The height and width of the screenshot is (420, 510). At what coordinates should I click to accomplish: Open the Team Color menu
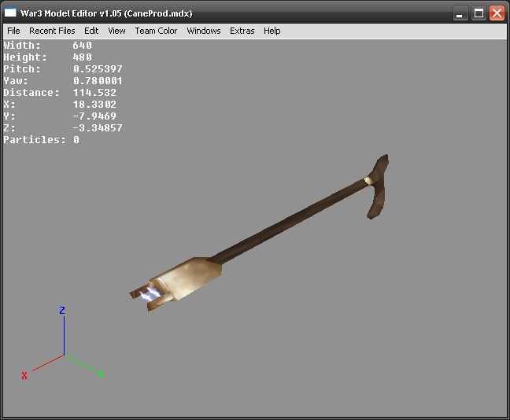point(156,31)
